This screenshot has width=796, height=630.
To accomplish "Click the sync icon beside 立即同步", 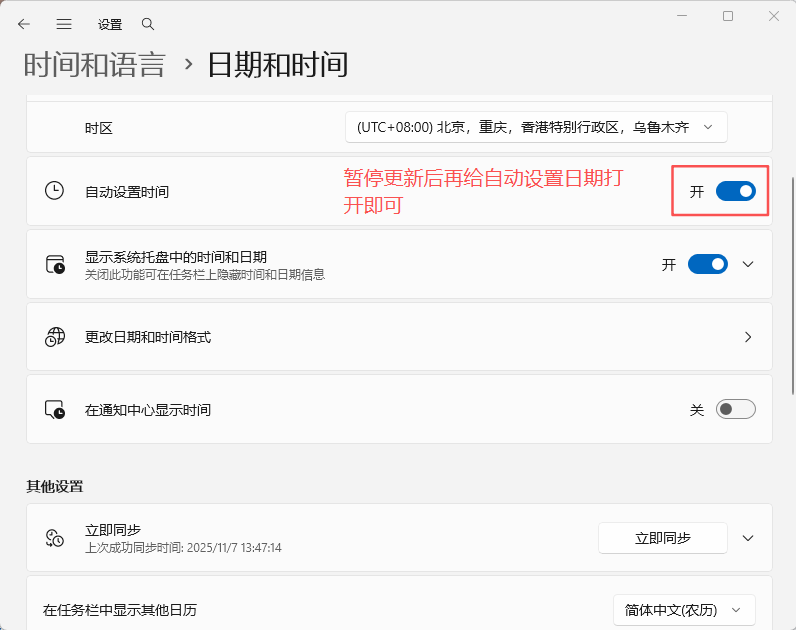I will (55, 538).
